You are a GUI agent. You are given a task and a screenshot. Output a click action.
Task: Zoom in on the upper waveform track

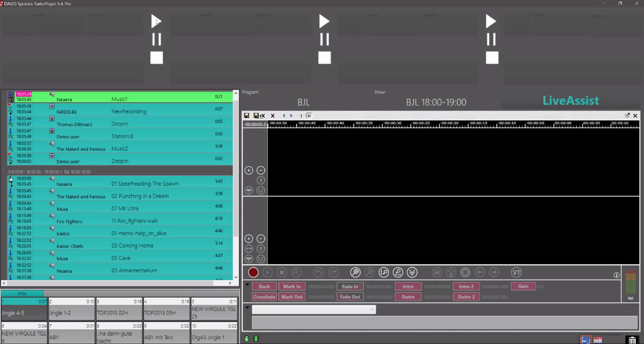coord(249,171)
